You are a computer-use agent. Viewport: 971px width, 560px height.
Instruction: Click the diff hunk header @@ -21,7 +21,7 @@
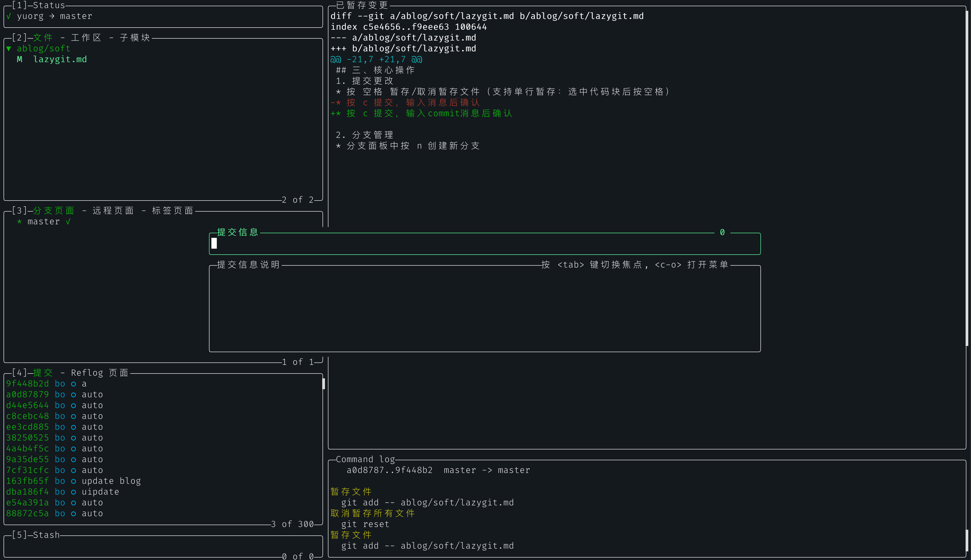click(376, 59)
